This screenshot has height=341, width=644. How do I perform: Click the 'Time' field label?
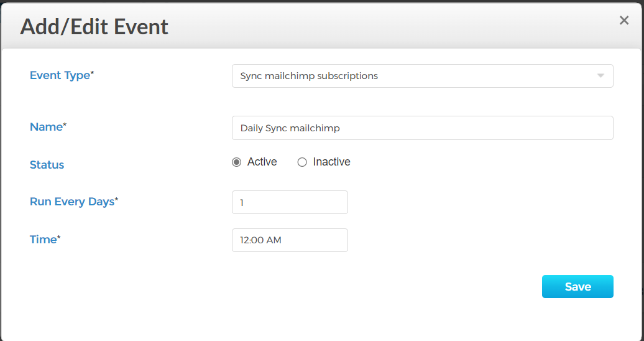coord(43,240)
